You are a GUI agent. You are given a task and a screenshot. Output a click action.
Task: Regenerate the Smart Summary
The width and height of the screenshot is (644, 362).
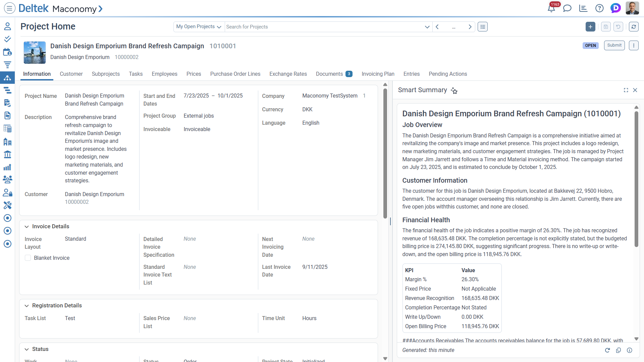(x=607, y=350)
